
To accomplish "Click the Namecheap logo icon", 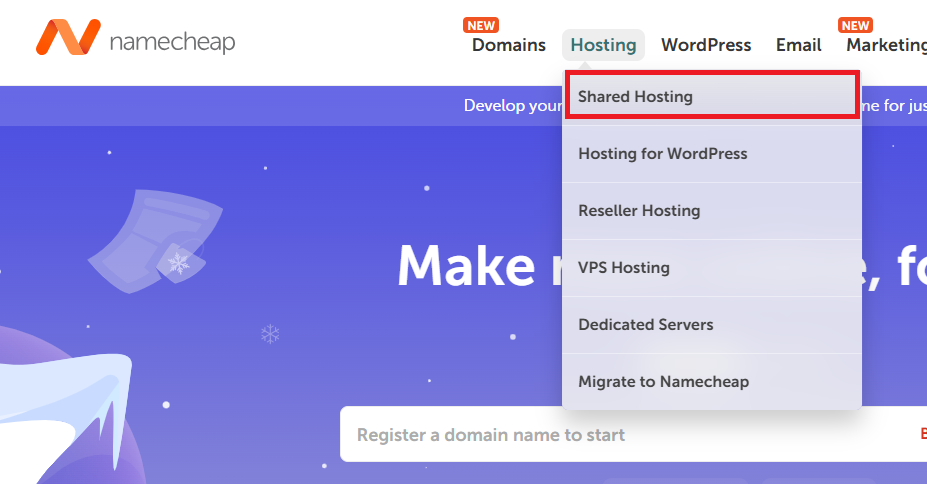I will (68, 37).
